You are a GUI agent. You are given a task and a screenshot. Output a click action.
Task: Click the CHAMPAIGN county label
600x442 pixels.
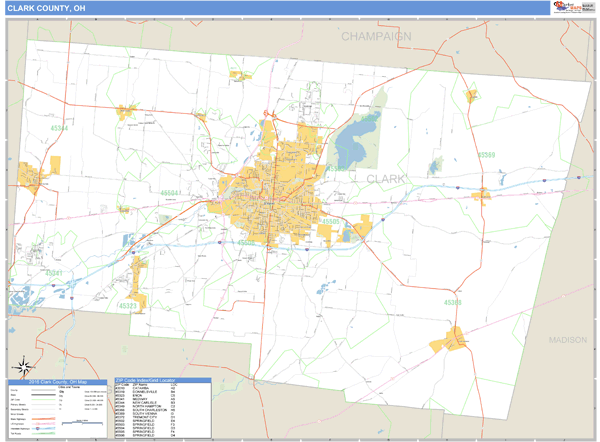click(376, 36)
